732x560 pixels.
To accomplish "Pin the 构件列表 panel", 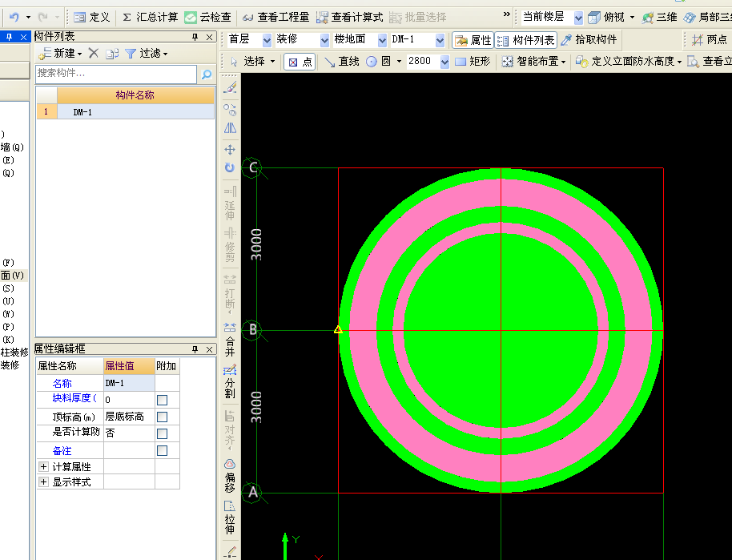I will tap(195, 37).
